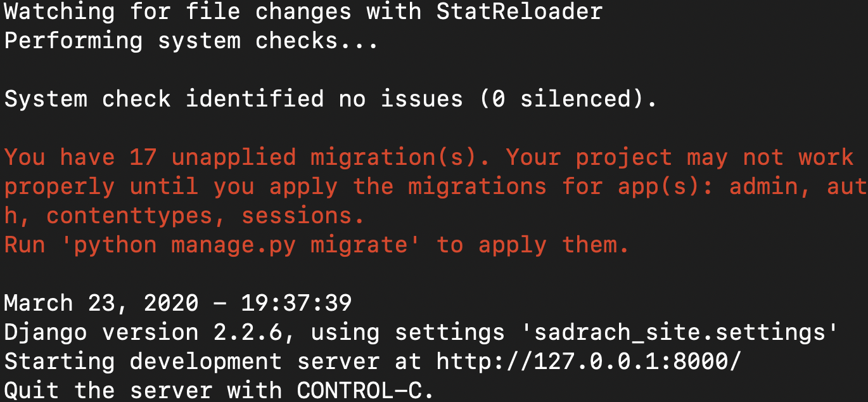
Task: Click the 'Performing system checks...' line
Action: [x=191, y=41]
